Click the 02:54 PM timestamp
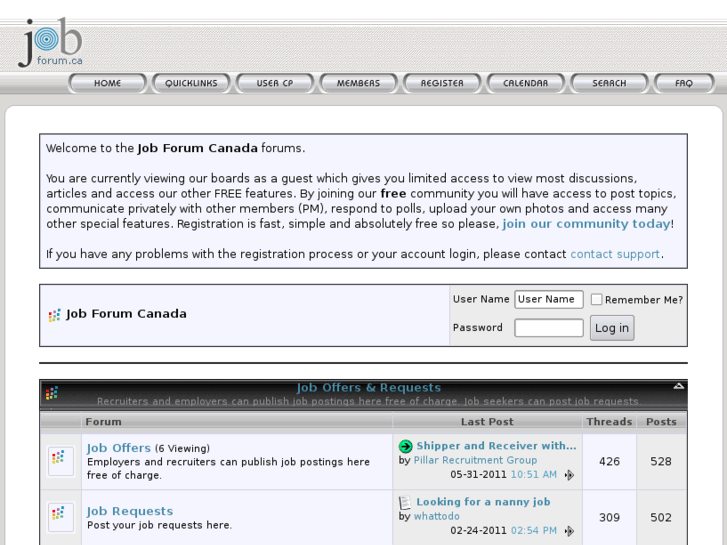This screenshot has height=545, width=727. click(534, 531)
